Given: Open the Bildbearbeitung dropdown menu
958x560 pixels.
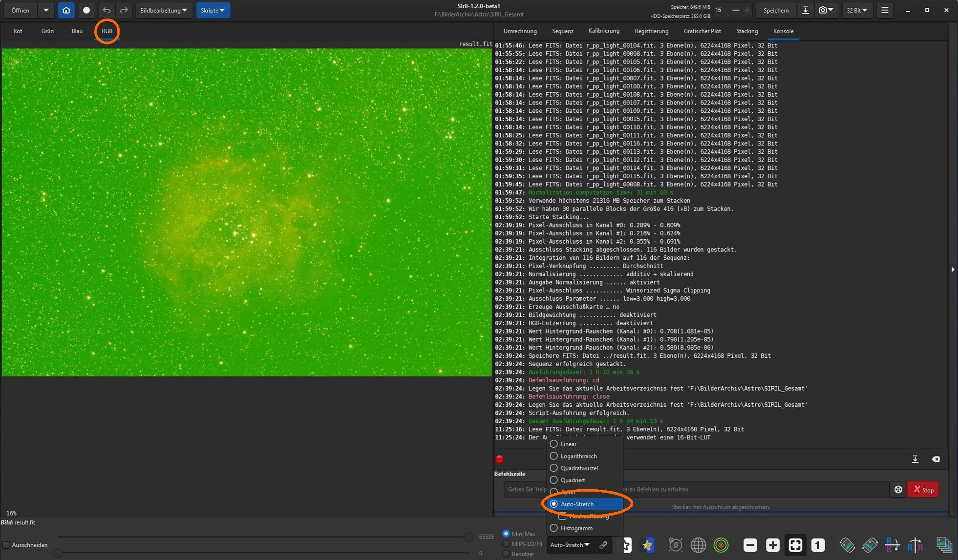Looking at the screenshot, I should [163, 10].
